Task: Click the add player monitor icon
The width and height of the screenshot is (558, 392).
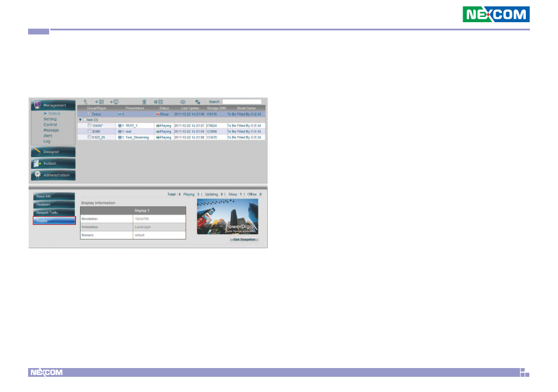Action: coord(114,102)
